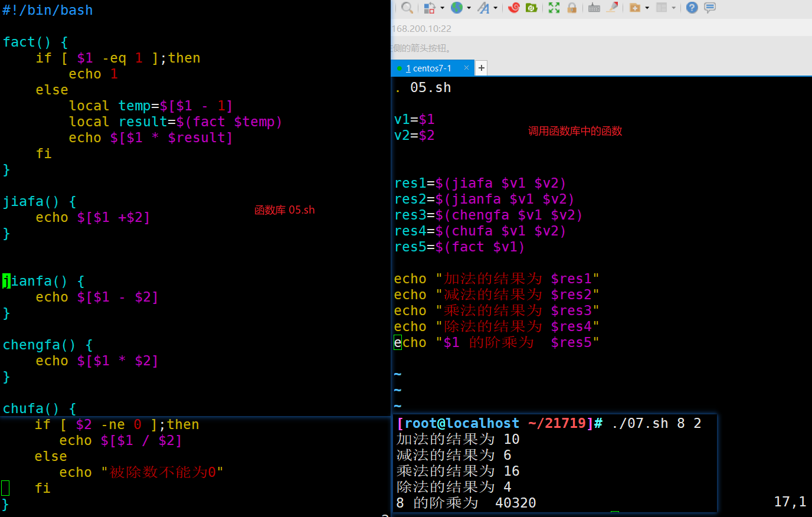Expand the font dropdown arrow

(496, 8)
